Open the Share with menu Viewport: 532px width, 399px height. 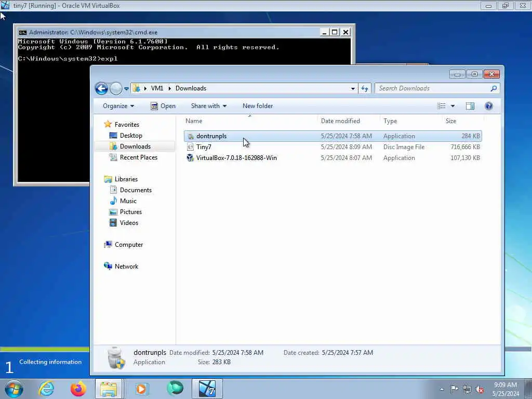(209, 106)
